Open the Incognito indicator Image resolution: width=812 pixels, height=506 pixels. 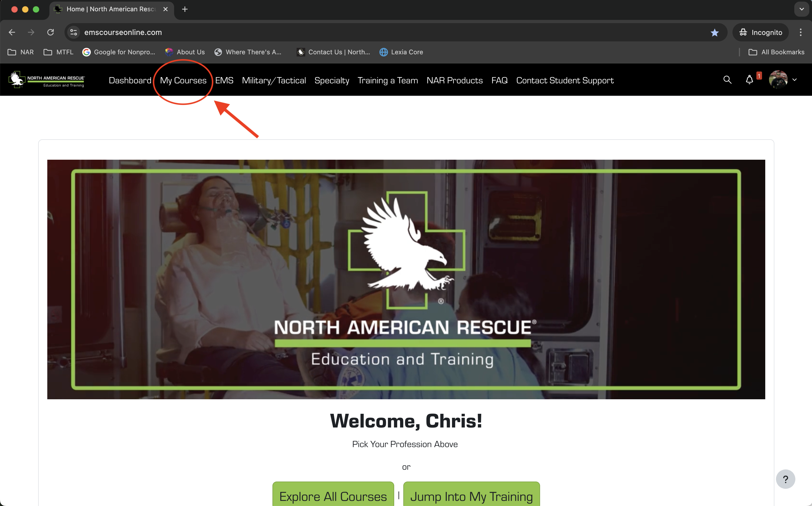pyautogui.click(x=760, y=33)
